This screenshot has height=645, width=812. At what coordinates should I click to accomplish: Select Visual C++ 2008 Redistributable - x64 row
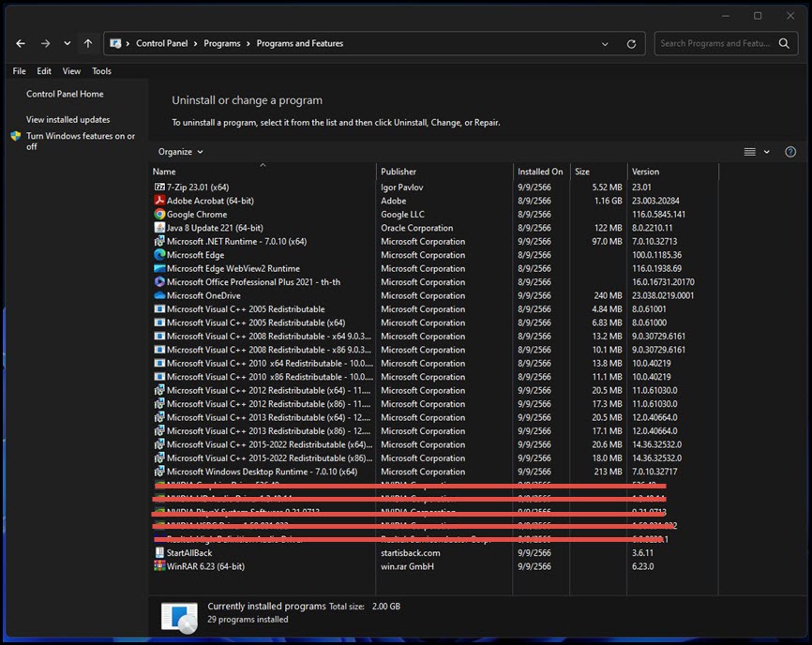pyautogui.click(x=434, y=336)
